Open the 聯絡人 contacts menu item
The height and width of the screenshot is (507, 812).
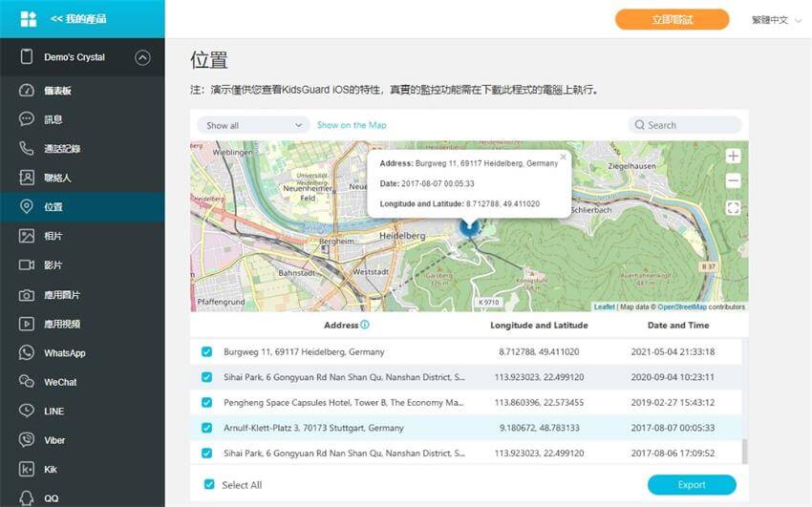click(57, 178)
